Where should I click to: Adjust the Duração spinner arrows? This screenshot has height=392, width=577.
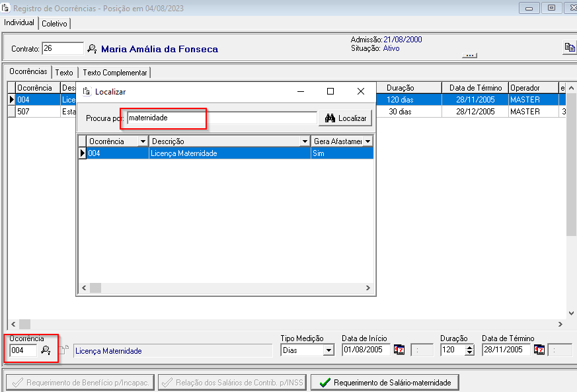(470, 350)
